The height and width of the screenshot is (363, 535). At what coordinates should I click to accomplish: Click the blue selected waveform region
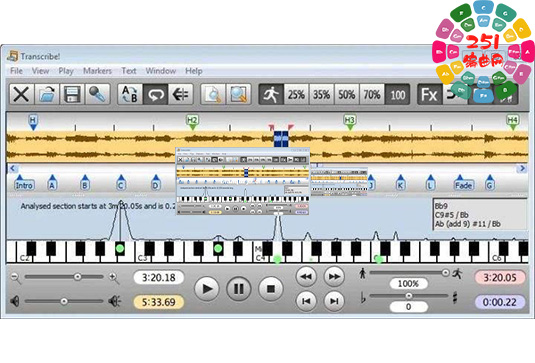coord(281,139)
